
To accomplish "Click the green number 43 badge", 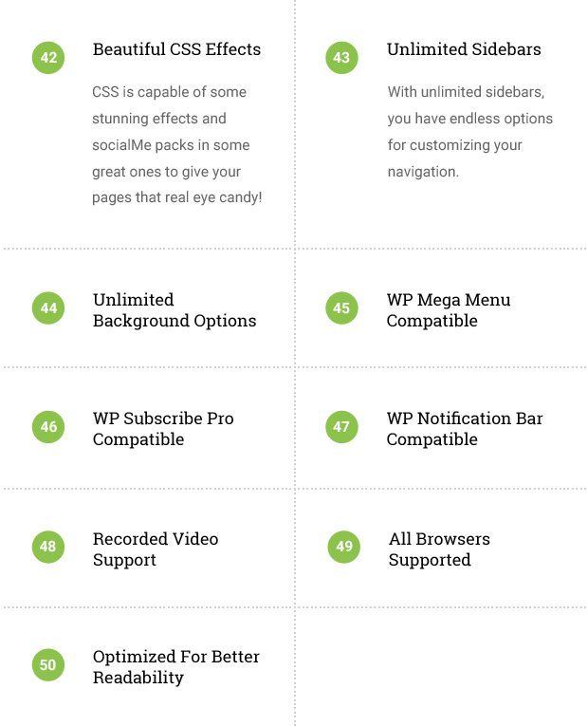I will point(341,57).
